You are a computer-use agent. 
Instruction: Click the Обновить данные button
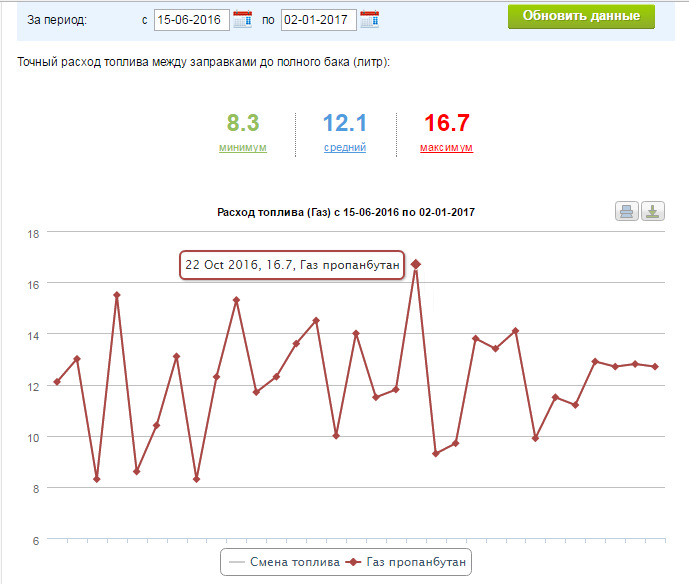pyautogui.click(x=581, y=16)
